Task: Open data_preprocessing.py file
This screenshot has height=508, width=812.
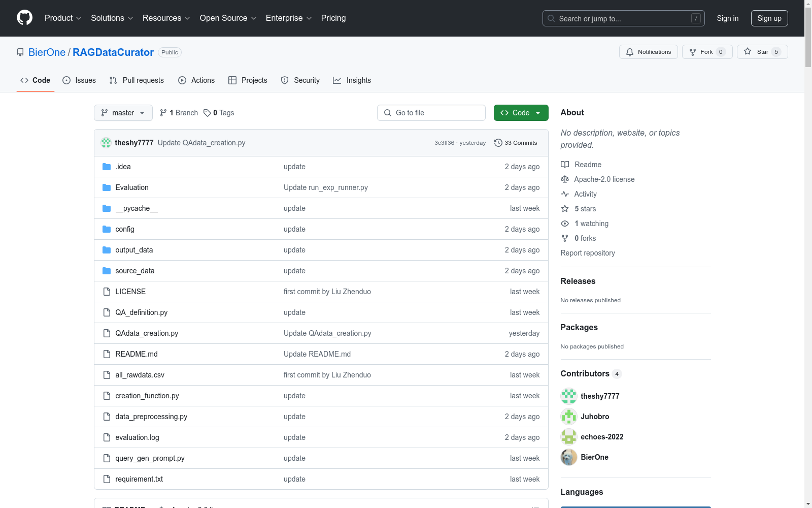Action: tap(151, 417)
